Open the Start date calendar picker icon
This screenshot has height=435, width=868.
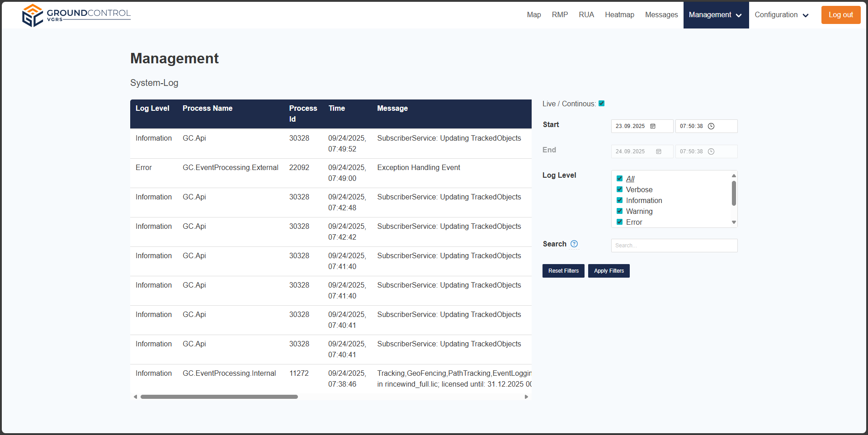(653, 126)
